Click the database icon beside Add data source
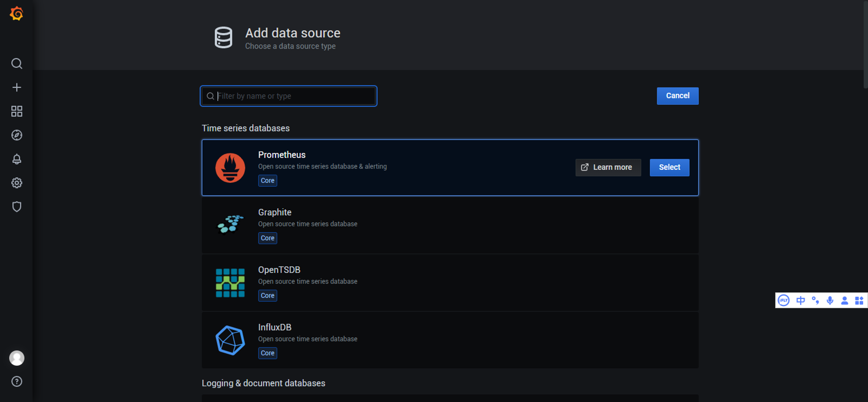This screenshot has height=402, width=868. (224, 38)
